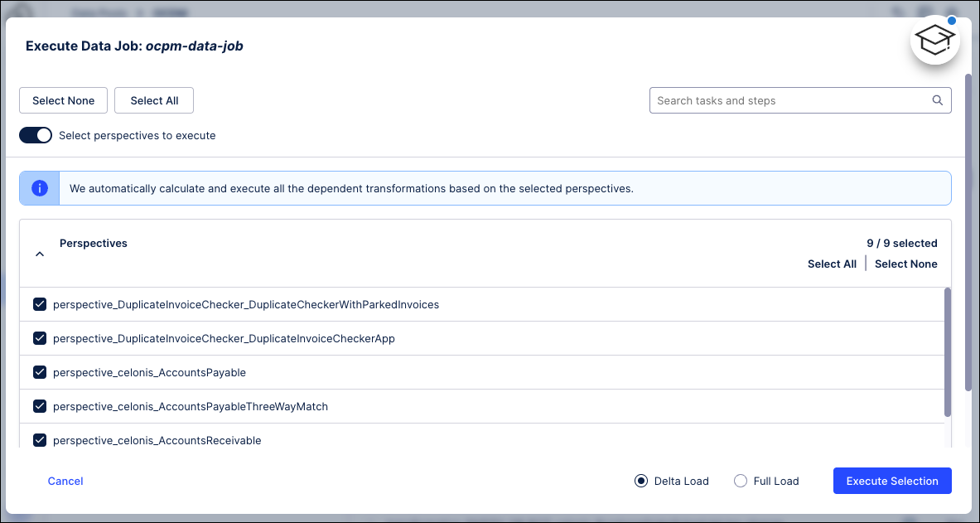Uncheck DuplicateInvoiceCheckerApp perspective checkbox

(40, 338)
